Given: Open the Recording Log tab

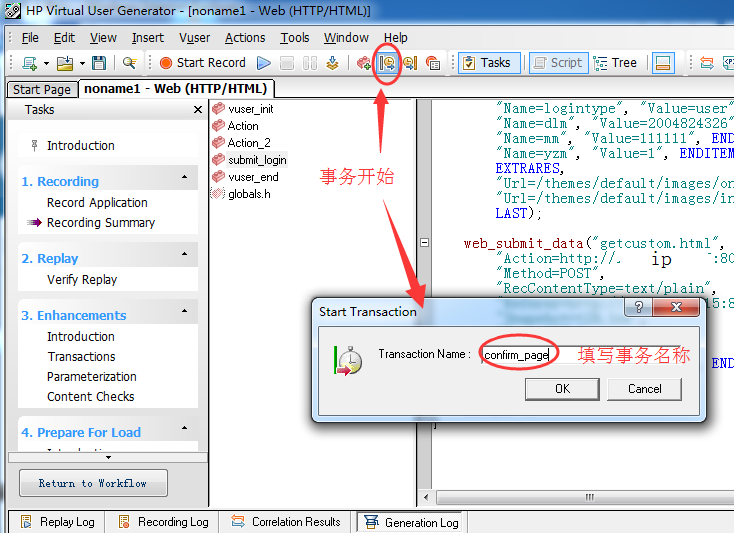Looking at the screenshot, I should click(163, 522).
